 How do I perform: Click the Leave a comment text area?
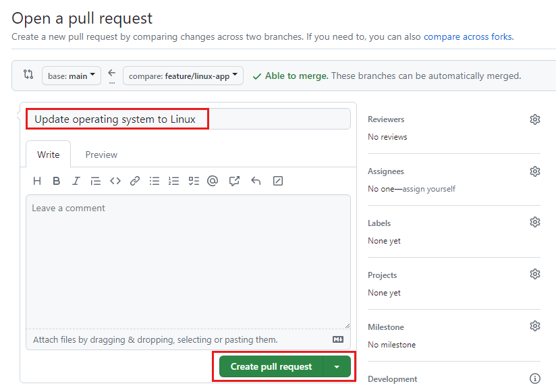188,262
